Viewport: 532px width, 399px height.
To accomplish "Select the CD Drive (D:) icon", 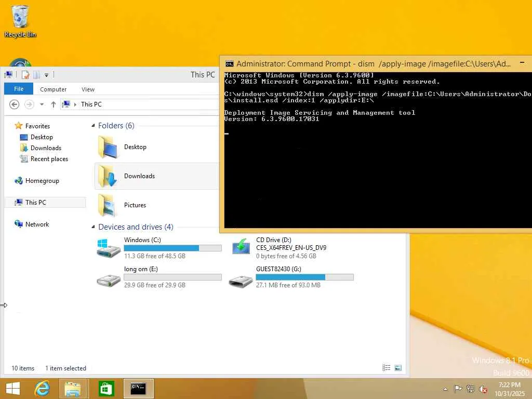I will pos(241,246).
